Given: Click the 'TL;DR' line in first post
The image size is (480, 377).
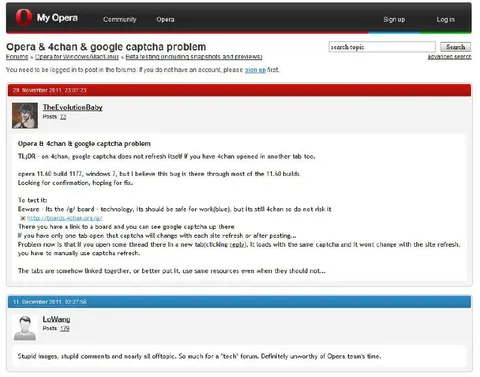Looking at the screenshot, I should point(166,156).
